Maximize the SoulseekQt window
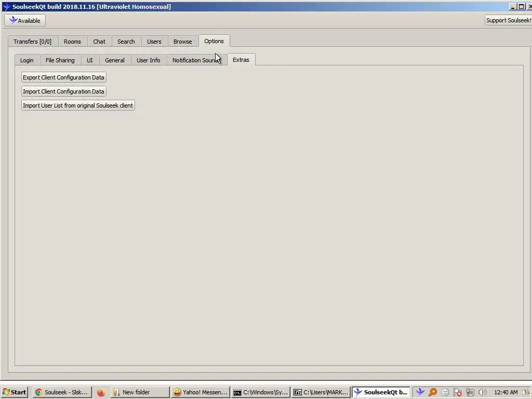 tap(521, 6)
